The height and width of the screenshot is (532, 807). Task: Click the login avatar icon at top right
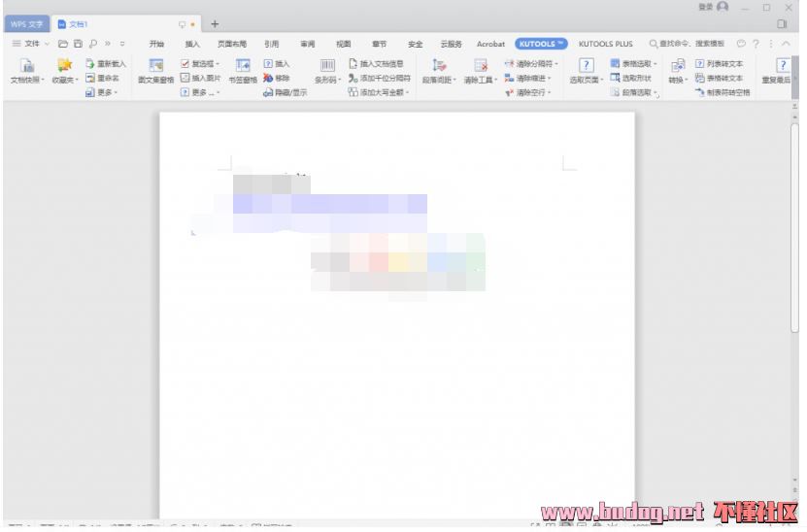723,7
